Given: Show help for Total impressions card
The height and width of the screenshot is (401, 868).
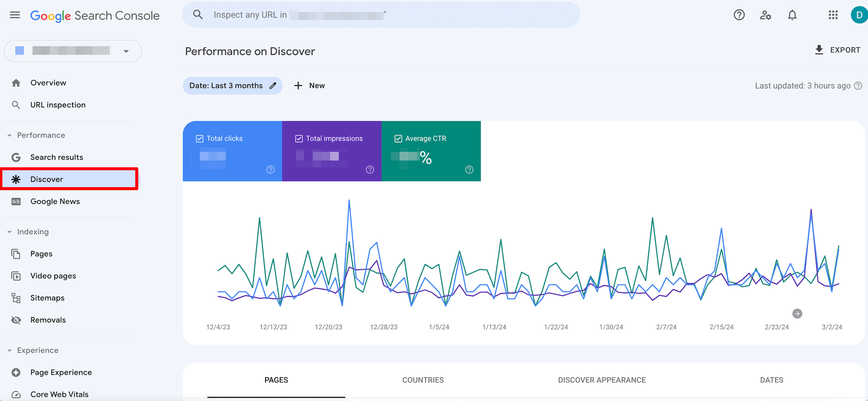Looking at the screenshot, I should (370, 170).
